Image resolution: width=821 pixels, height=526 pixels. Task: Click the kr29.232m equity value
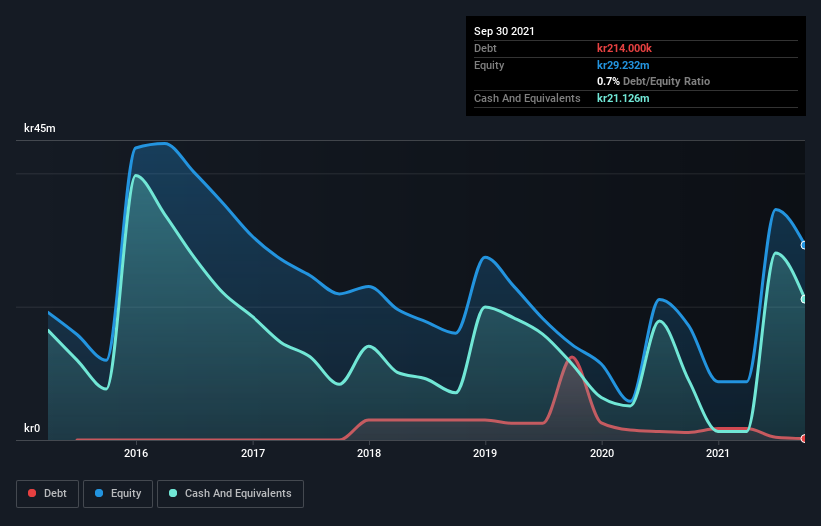(x=623, y=65)
